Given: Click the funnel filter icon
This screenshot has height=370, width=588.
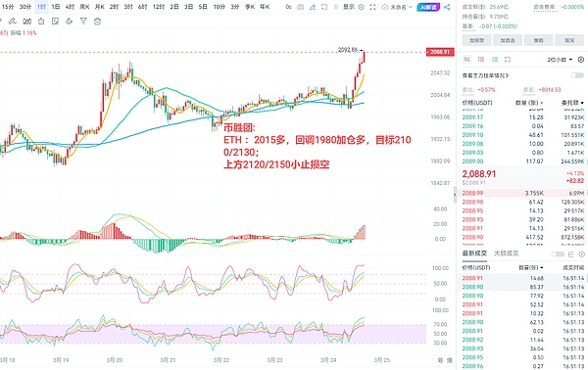Looking at the screenshot, I should tap(83, 22).
